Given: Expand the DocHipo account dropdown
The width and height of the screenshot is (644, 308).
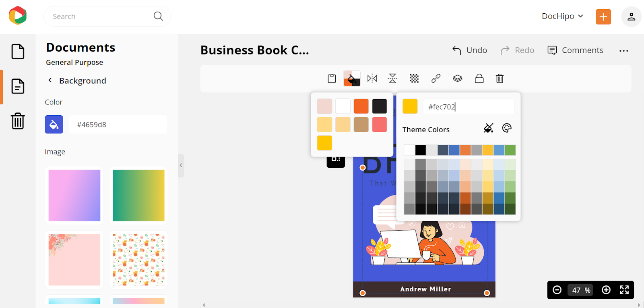Looking at the screenshot, I should point(562,16).
